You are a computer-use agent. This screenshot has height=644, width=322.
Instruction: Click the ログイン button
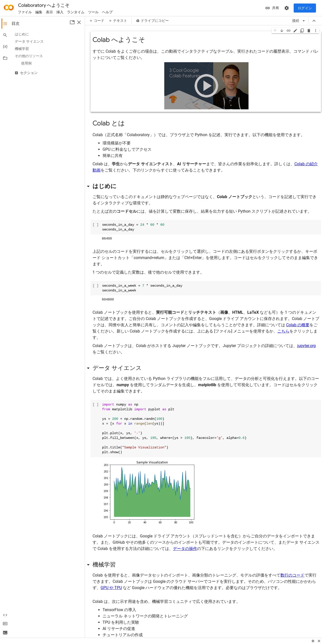(x=305, y=8)
